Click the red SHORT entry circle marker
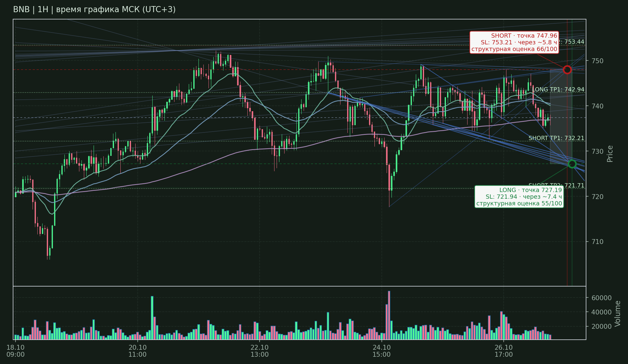 pos(567,70)
